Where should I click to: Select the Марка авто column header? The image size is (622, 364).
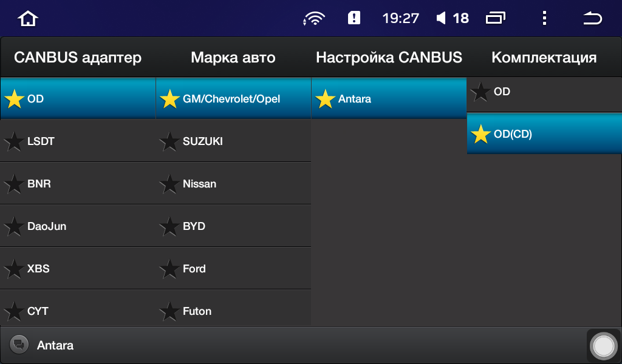233,58
